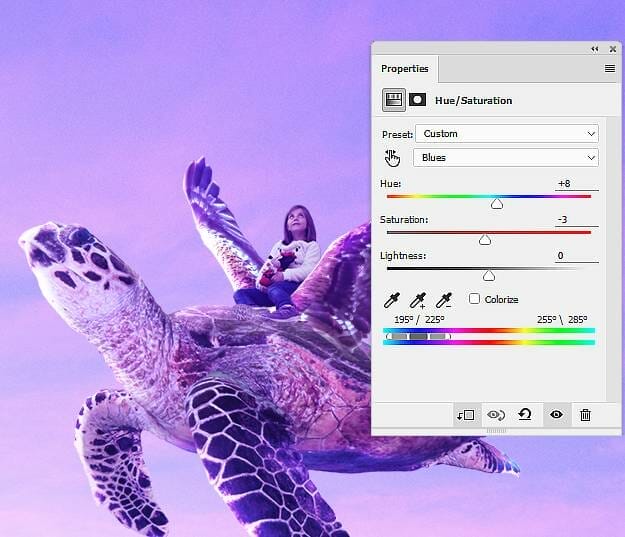
Task: Pick the Add to Sample eyedropper
Action: [x=418, y=299]
